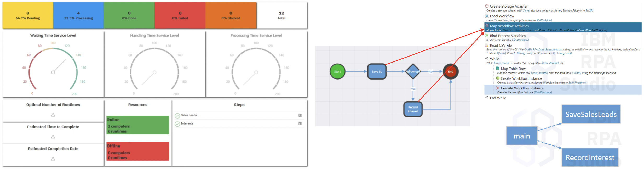
Task: Click the Bind Process Variables command icon
Action: click(x=487, y=36)
